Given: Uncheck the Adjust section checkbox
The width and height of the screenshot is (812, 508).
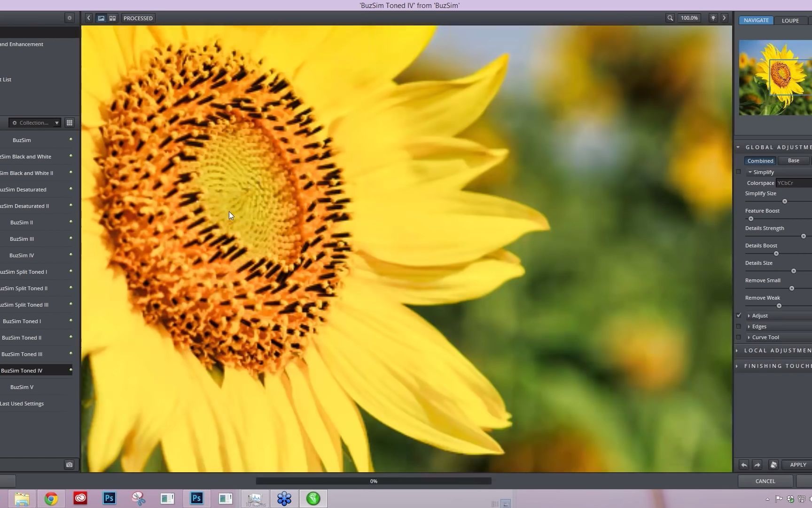Looking at the screenshot, I should (x=738, y=315).
